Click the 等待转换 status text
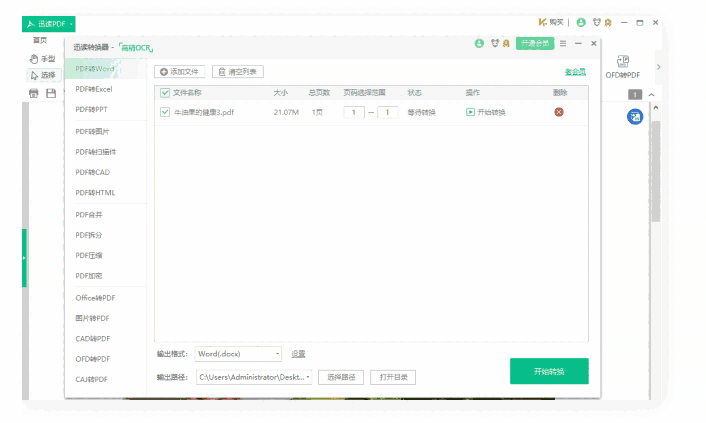 point(421,112)
